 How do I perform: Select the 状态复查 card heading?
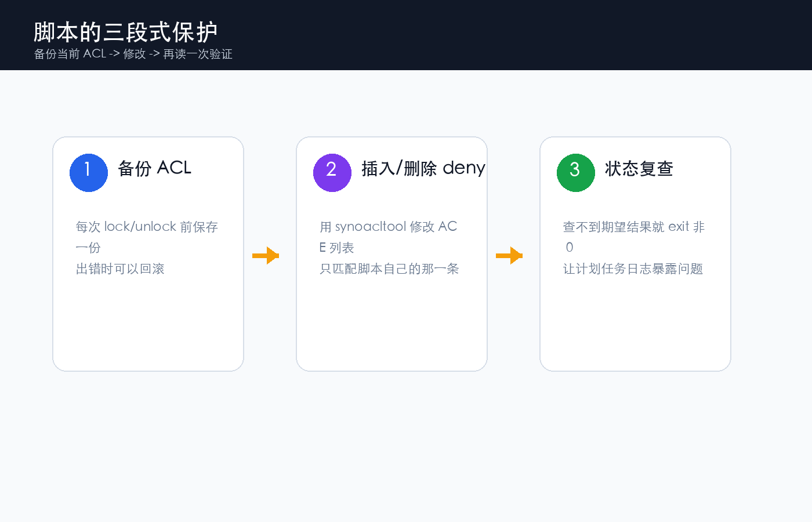pos(639,169)
